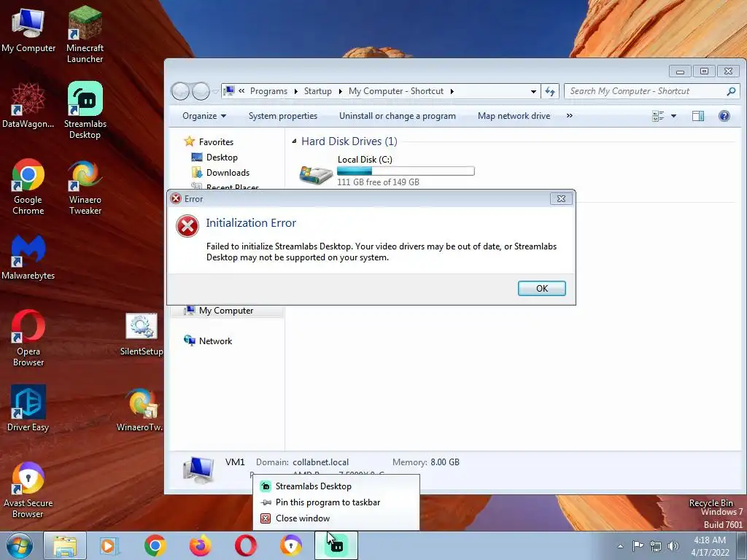Image resolution: width=747 pixels, height=560 pixels.
Task: Open File Explorer from the taskbar
Action: [x=65, y=545]
